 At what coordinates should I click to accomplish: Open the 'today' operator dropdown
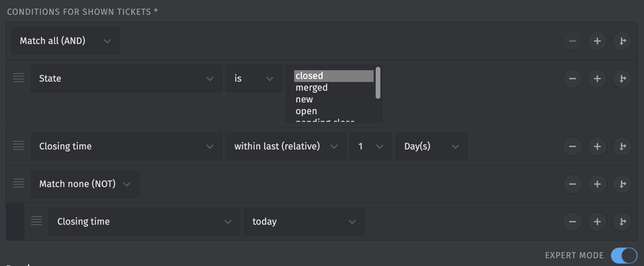[304, 222]
